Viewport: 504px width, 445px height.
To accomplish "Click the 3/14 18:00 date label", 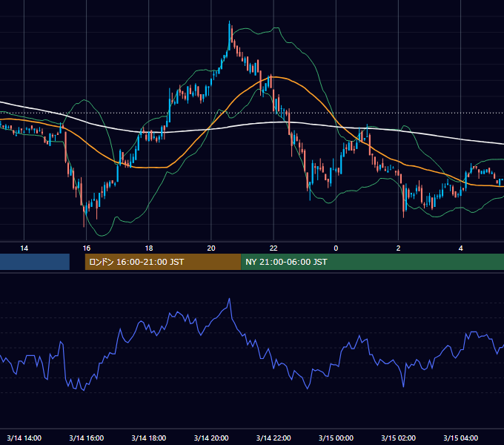I will (x=149, y=438).
